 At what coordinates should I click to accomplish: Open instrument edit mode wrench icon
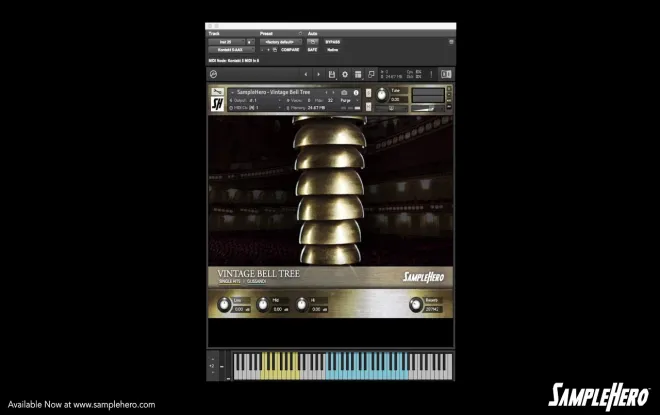click(218, 91)
